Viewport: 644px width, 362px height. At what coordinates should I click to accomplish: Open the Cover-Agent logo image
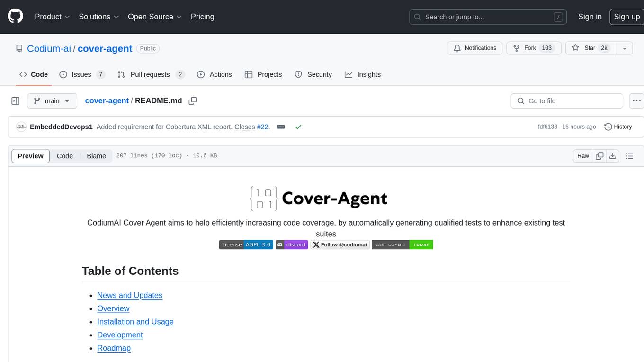click(x=319, y=199)
